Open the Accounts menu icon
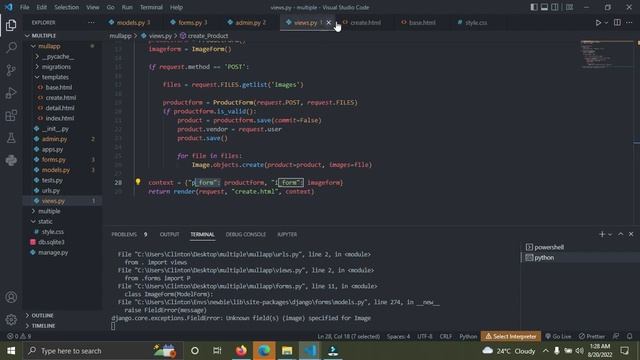Image resolution: width=640 pixels, height=360 pixels. (x=11, y=297)
